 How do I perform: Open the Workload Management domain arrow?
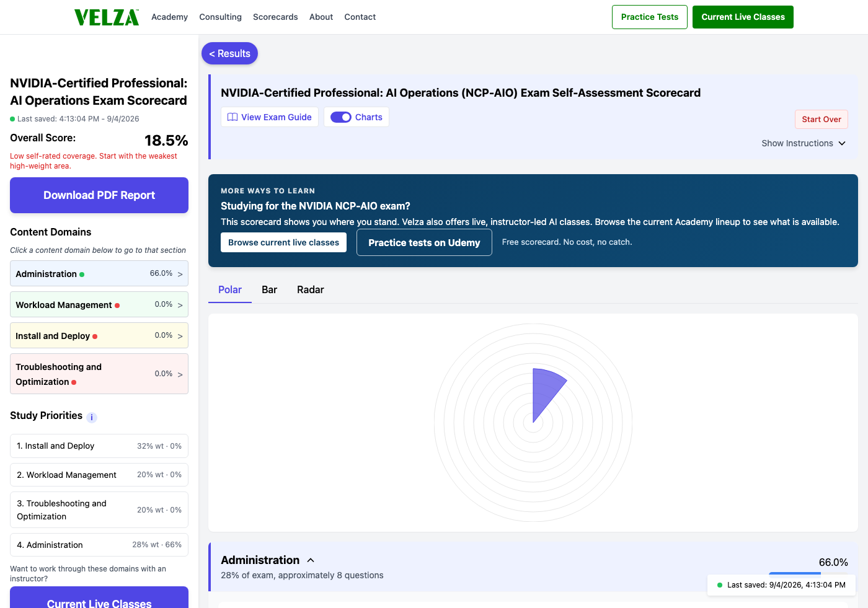(x=180, y=305)
